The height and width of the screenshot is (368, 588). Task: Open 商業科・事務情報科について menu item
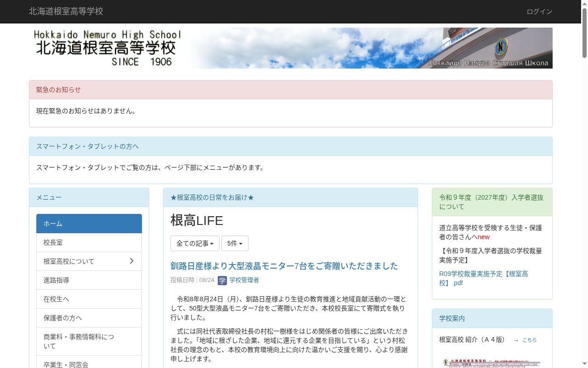coord(89,341)
